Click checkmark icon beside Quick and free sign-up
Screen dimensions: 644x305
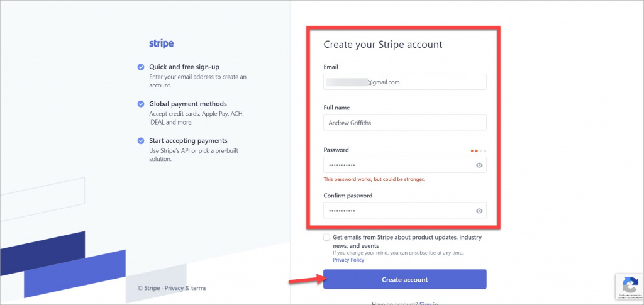pos(141,67)
